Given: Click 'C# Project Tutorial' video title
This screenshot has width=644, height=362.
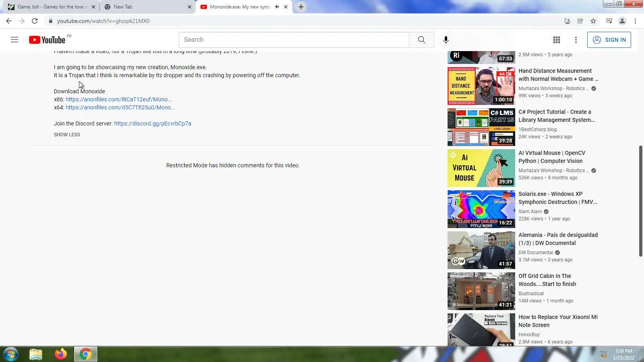Looking at the screenshot, I should [557, 116].
